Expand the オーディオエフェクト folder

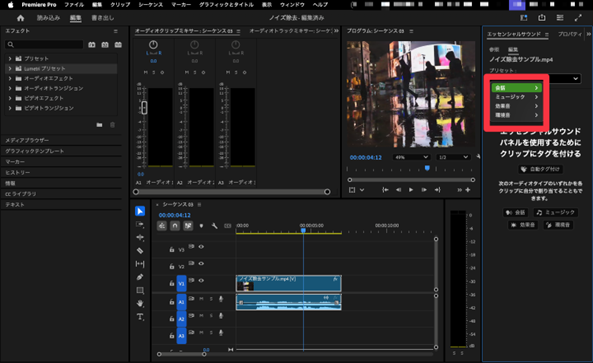click(10, 78)
